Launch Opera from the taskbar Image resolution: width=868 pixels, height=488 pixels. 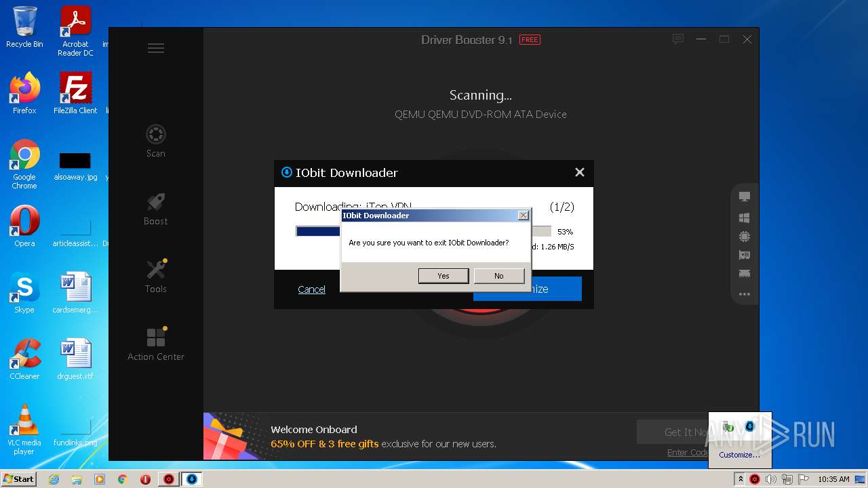coord(145,479)
